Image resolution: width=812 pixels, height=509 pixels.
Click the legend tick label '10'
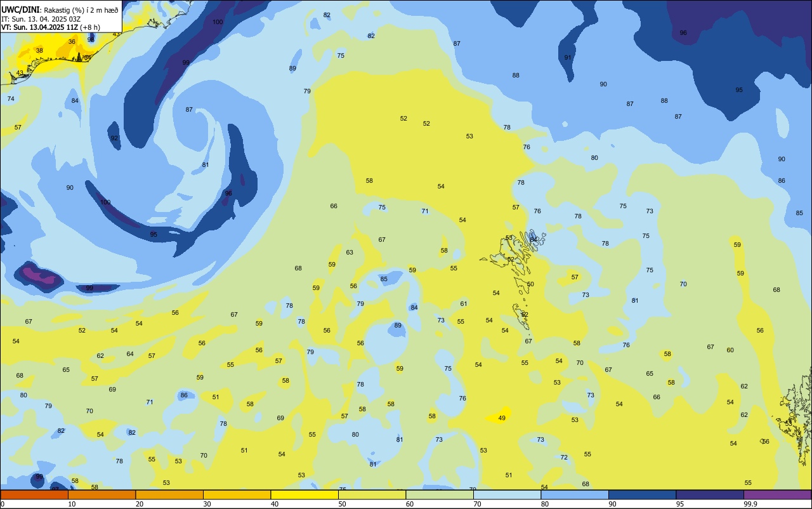[x=72, y=504]
